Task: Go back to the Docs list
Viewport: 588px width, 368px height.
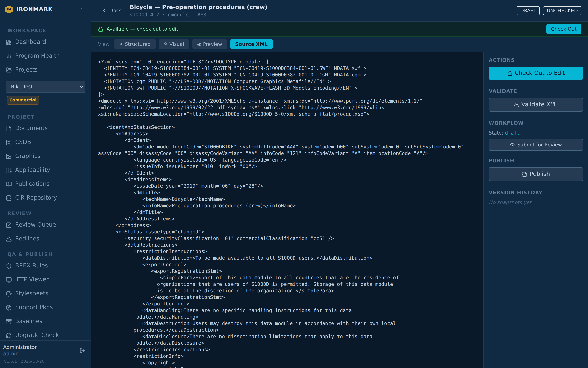Action: point(112,10)
